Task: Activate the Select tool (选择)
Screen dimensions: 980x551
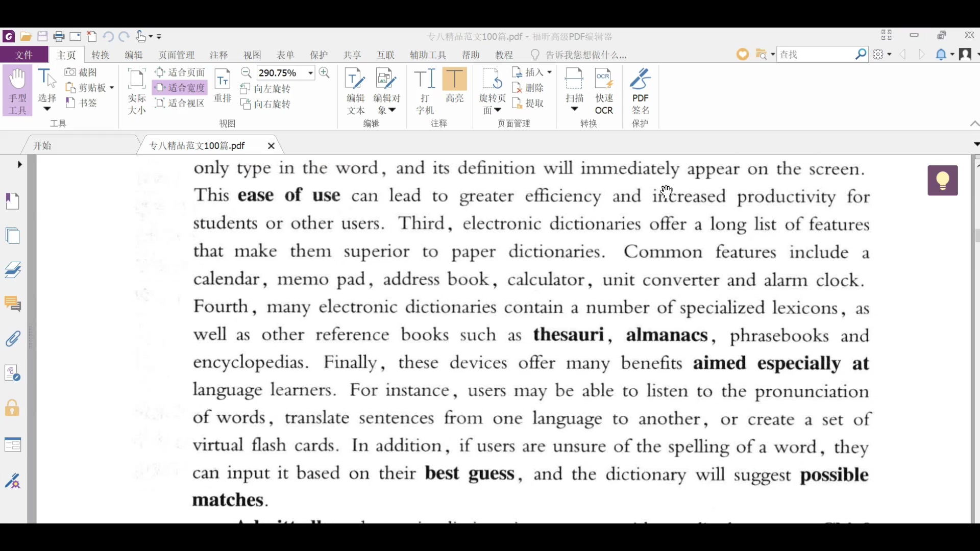Action: [47, 91]
